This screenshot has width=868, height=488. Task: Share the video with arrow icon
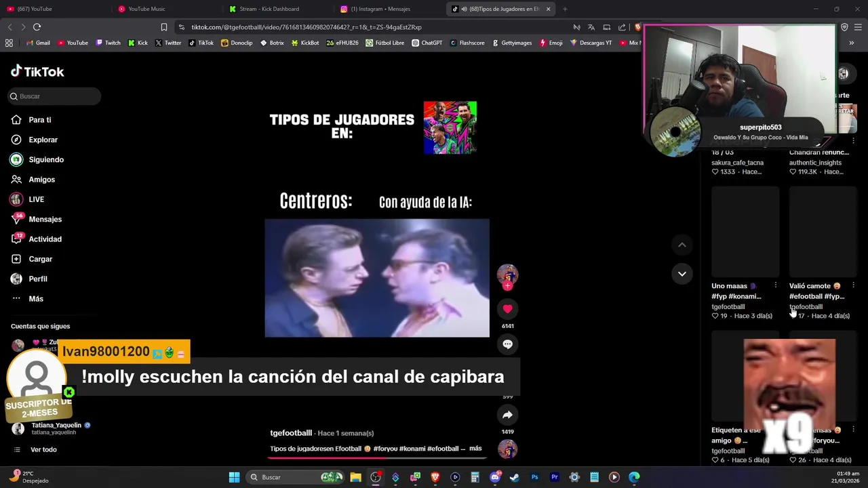(507, 415)
